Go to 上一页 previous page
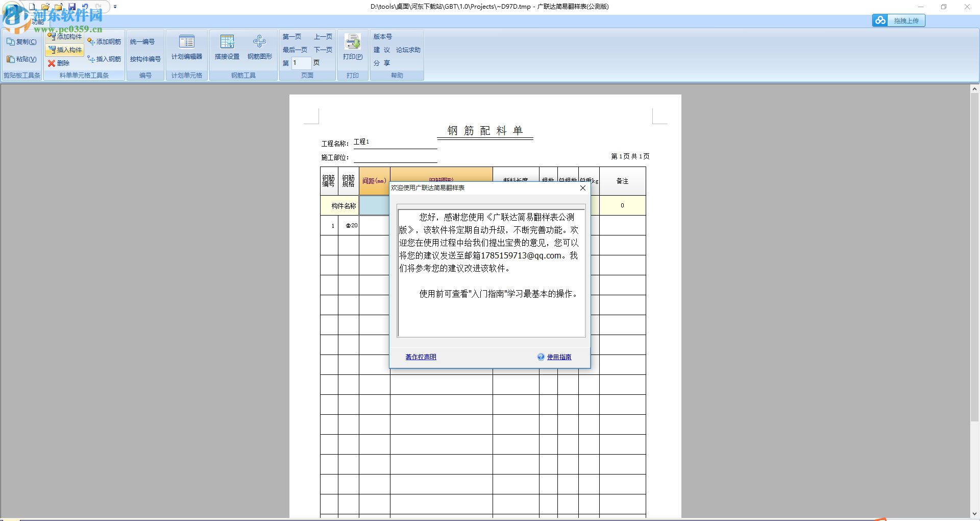This screenshot has width=980, height=521. pyautogui.click(x=323, y=37)
